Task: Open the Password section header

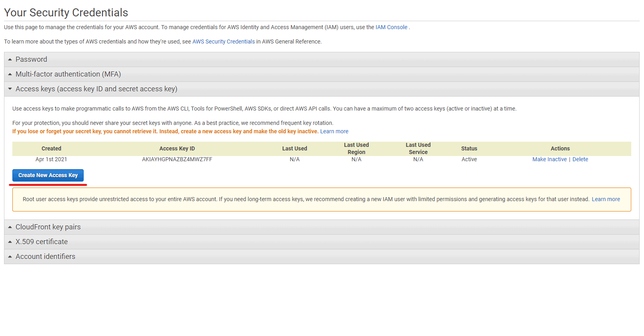Action: coord(322,59)
